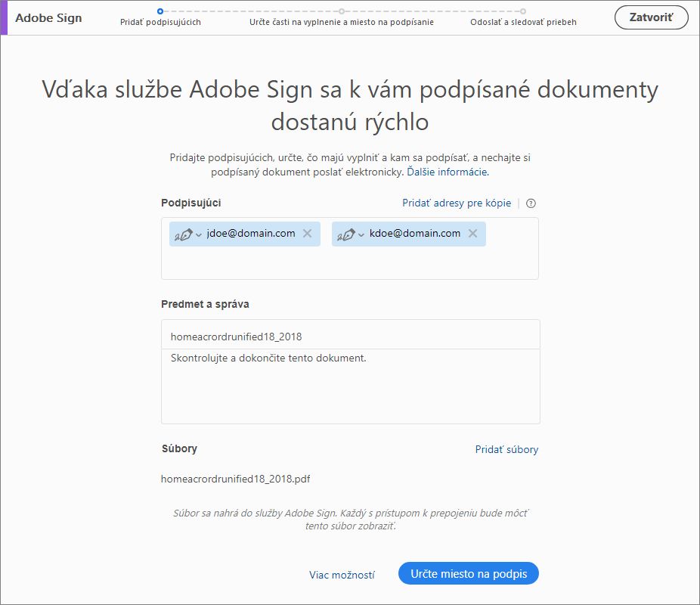The width and height of the screenshot is (700, 605).
Task: Click the signature pen icon for kdoe@domain.com
Action: coord(345,234)
